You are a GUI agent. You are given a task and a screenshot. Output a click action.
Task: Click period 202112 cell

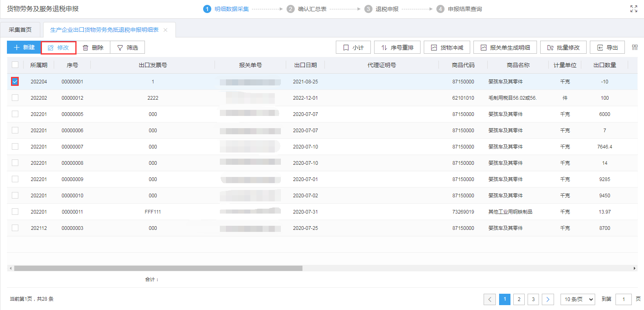click(39, 228)
